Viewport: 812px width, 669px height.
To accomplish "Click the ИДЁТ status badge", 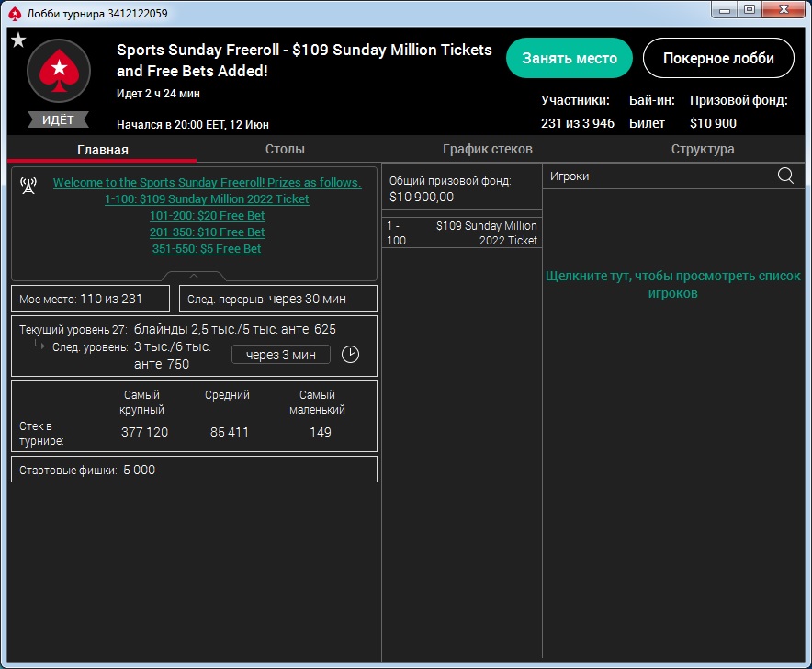I will coord(58,119).
